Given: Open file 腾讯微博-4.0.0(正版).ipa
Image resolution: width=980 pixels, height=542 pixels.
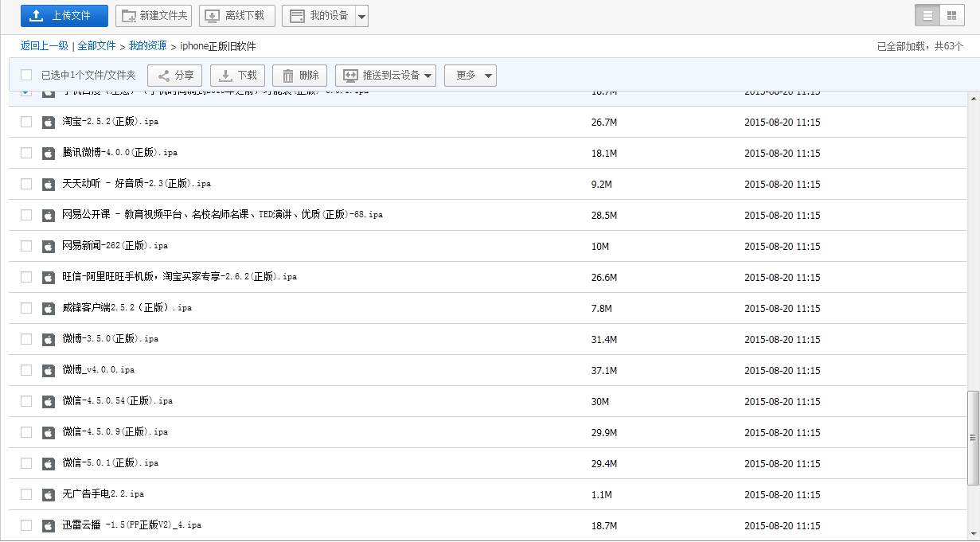Looking at the screenshot, I should pos(120,153).
